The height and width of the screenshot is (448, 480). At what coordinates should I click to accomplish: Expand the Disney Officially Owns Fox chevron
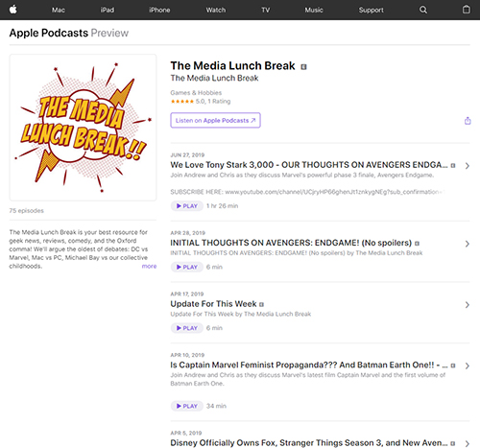point(468,444)
